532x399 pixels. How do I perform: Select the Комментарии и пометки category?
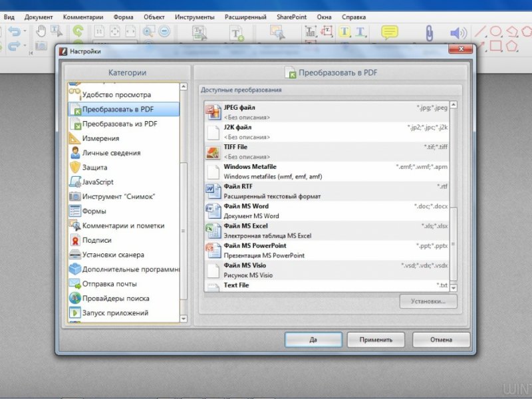124,225
